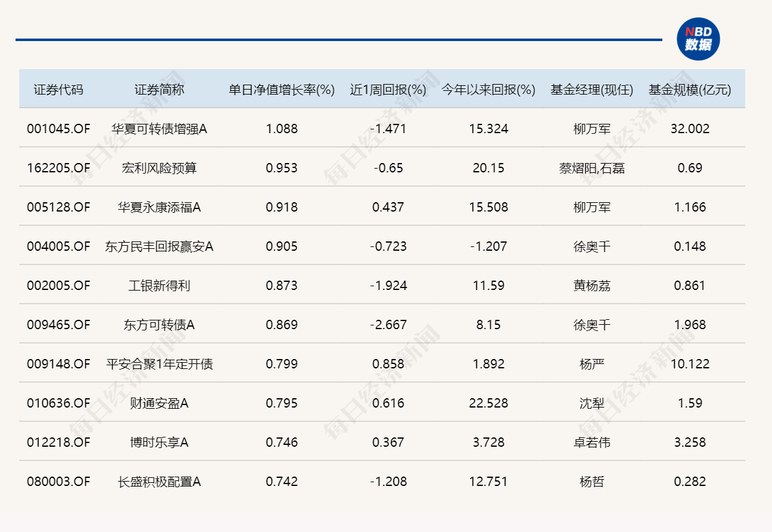The image size is (772, 532).
Task: Select daily growth value 0.918
Action: [282, 207]
